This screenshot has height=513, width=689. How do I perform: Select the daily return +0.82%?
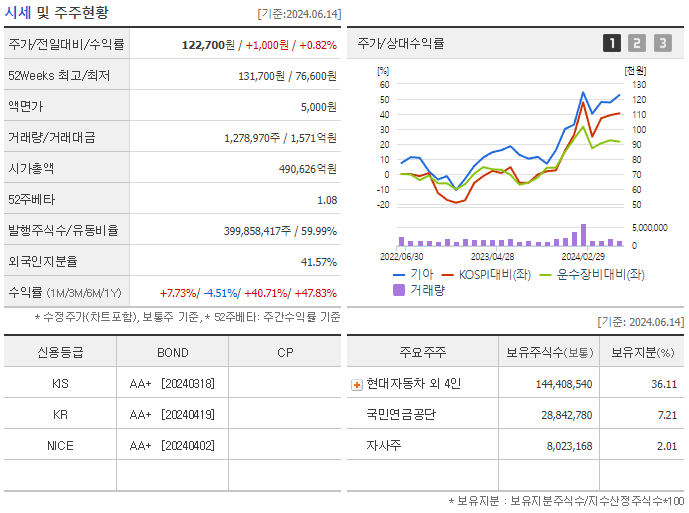[318, 45]
